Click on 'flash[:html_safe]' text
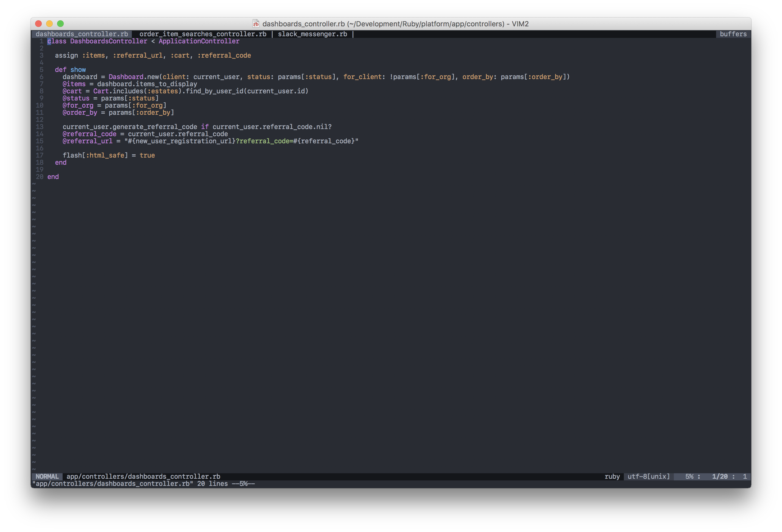The image size is (782, 532). pos(95,155)
